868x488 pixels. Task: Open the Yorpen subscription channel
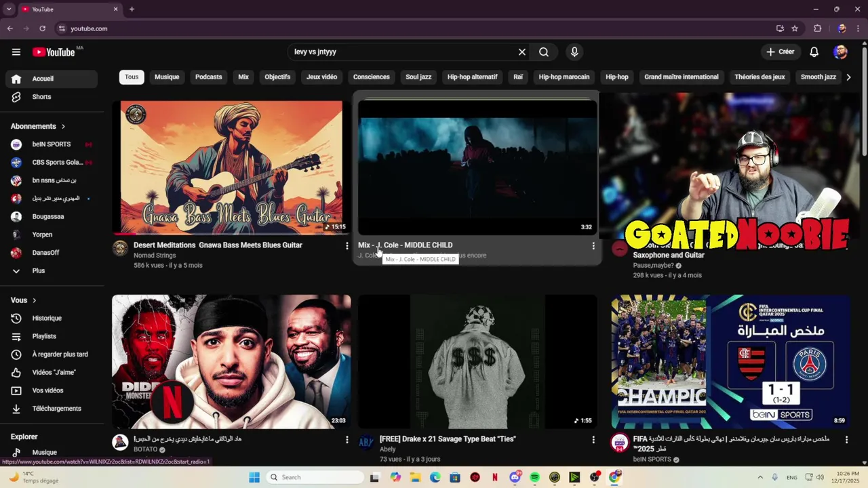52,235
